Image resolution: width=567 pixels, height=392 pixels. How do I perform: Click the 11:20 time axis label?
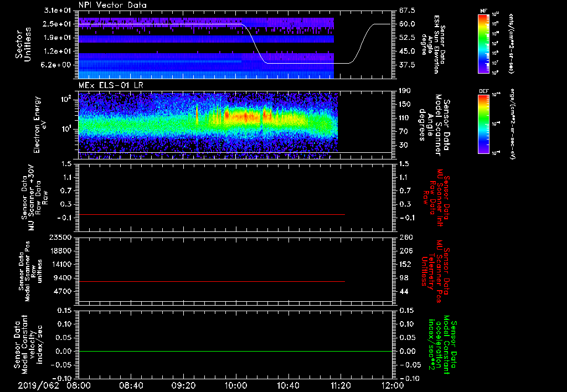(341, 385)
